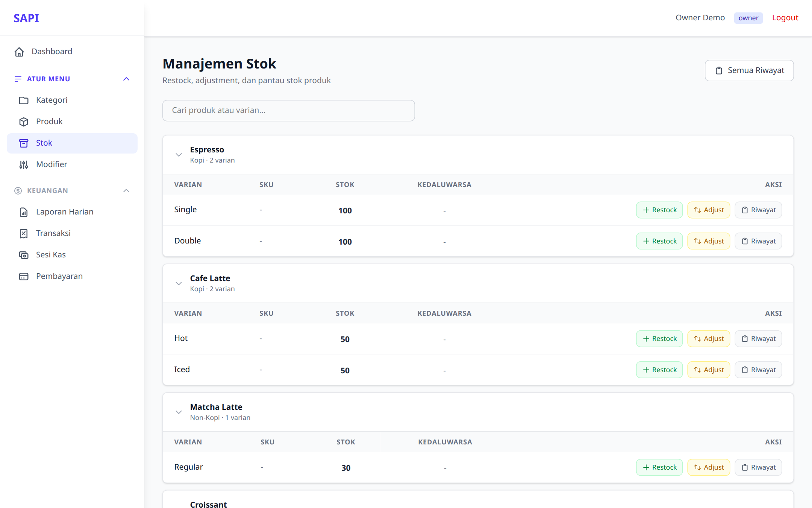Open the Sesi Kas cash icon
Screen dimensions: 812x508
(24, 255)
